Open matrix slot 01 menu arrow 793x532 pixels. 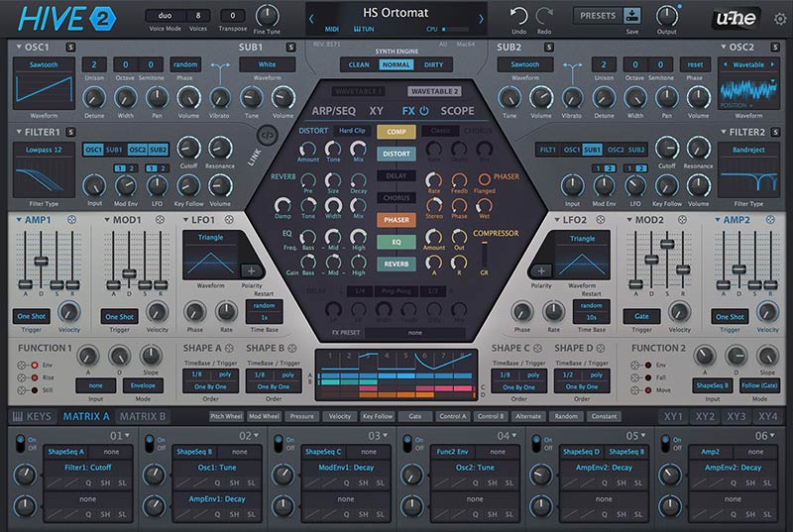127,436
